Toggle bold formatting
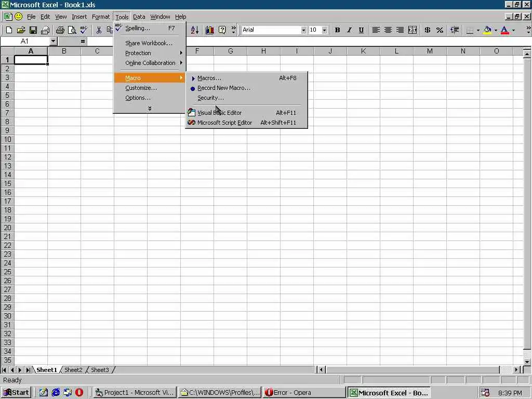The image size is (532, 399). click(x=337, y=30)
